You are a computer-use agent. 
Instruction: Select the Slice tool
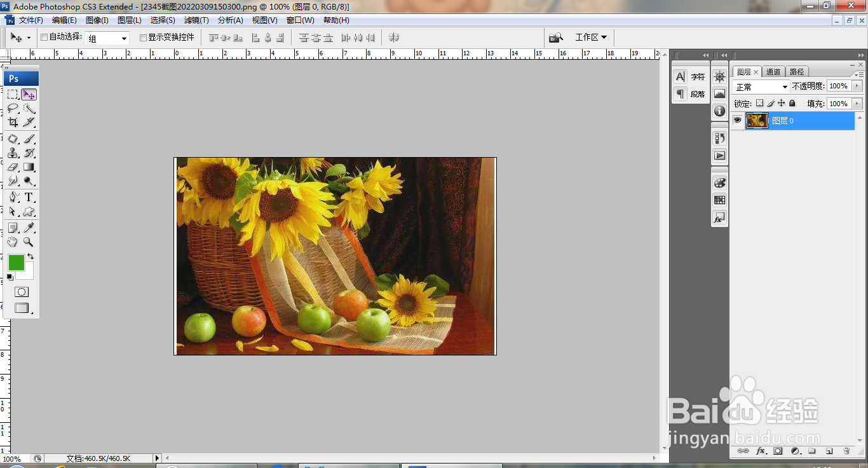point(29,122)
